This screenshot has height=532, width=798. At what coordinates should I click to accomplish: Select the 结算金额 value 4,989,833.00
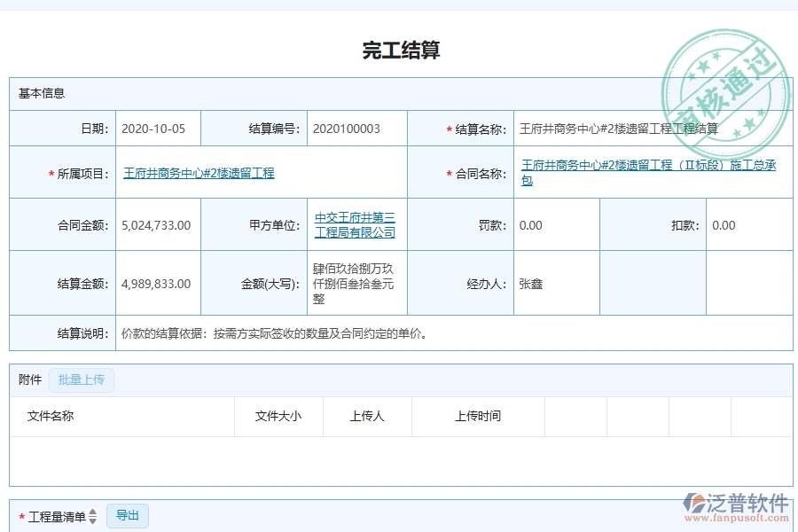click(157, 282)
